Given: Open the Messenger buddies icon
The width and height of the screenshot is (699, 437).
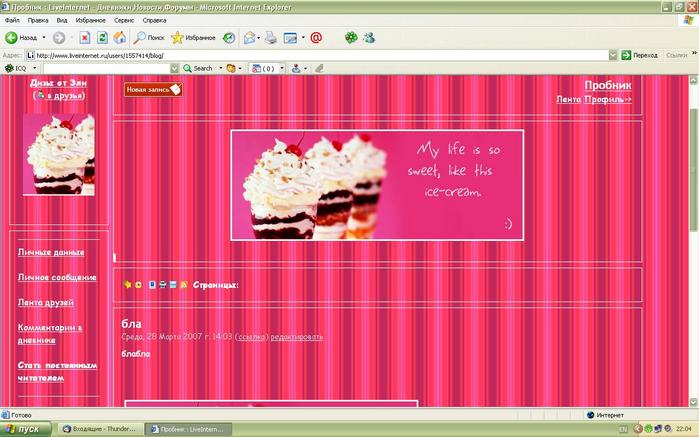Looking at the screenshot, I should click(369, 38).
